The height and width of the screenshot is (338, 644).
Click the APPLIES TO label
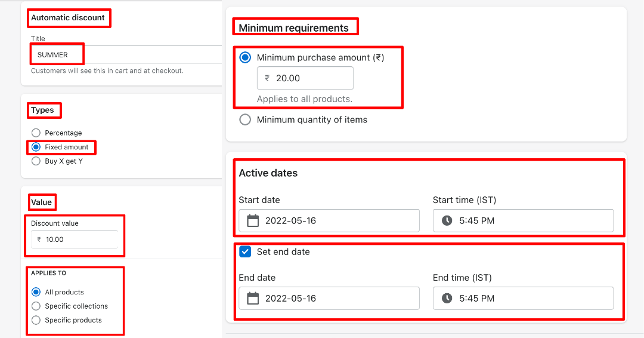[x=48, y=273]
